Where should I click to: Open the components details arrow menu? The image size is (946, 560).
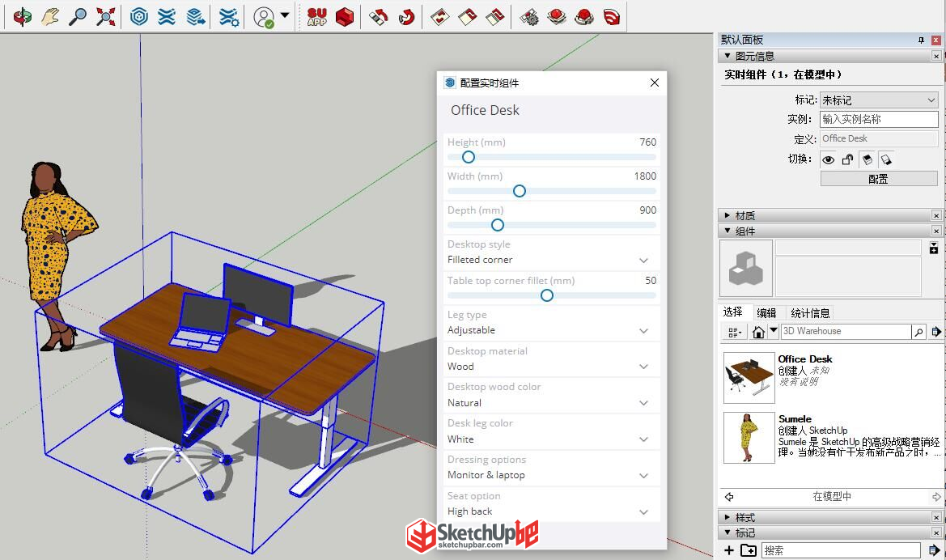pos(935,331)
